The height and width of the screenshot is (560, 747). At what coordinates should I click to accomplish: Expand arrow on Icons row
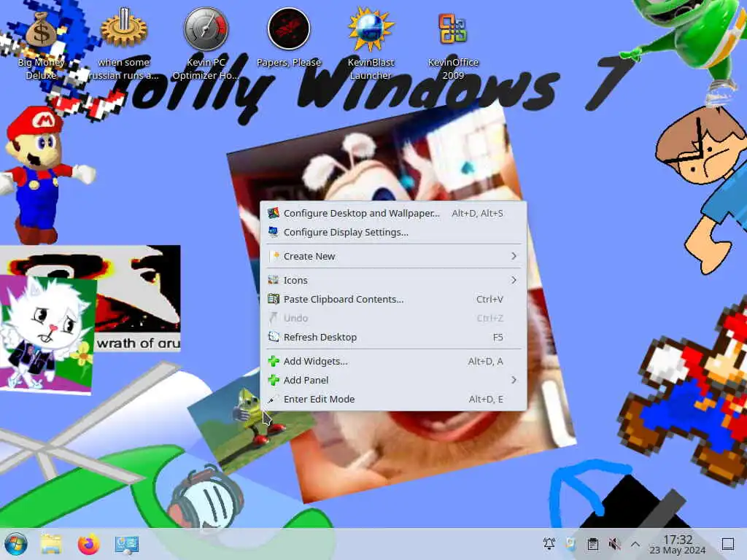(x=514, y=280)
